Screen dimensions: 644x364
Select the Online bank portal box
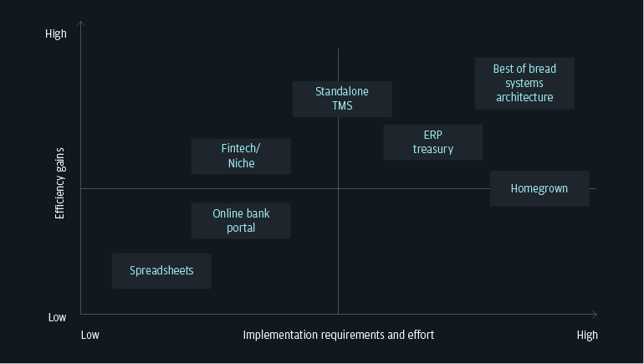click(x=241, y=221)
